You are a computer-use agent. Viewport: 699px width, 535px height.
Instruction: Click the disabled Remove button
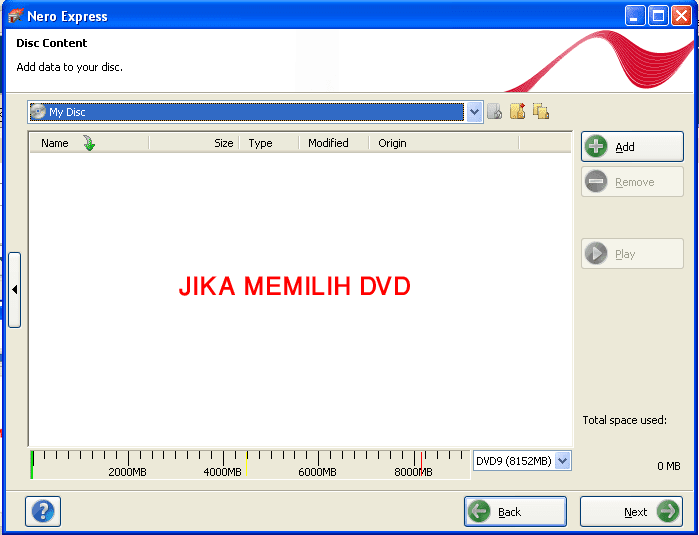click(x=632, y=181)
